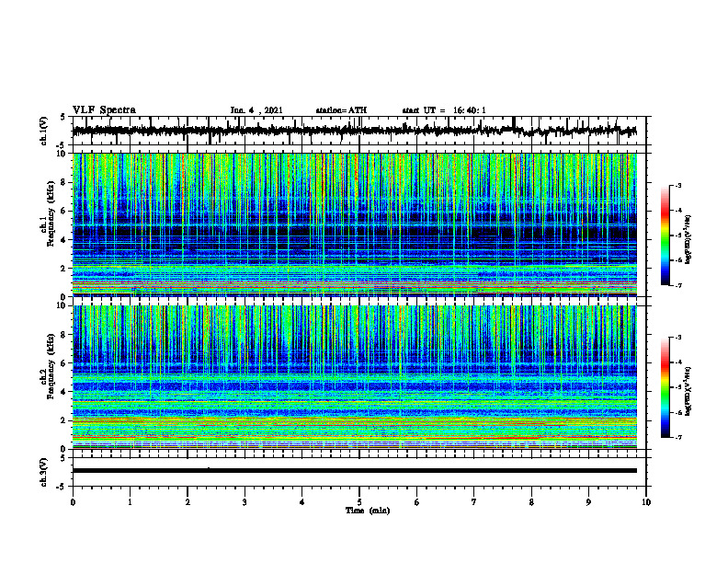Click inside the ch.2 spectrogram panel
Screen dimensions: 728x563
355,377
